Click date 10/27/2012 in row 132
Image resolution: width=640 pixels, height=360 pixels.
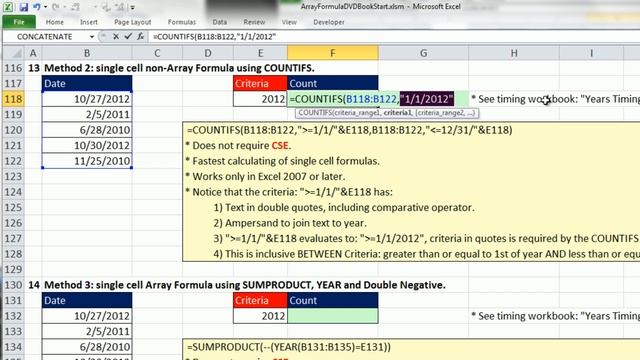pyautogui.click(x=87, y=316)
